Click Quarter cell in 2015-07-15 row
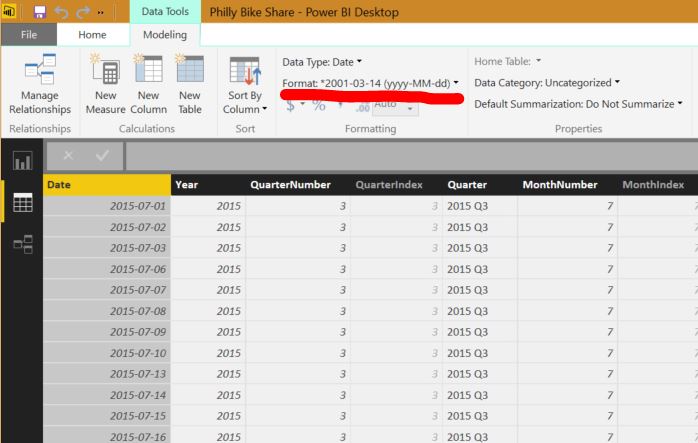Screen dimensions: 698x443 pyautogui.click(x=480, y=416)
